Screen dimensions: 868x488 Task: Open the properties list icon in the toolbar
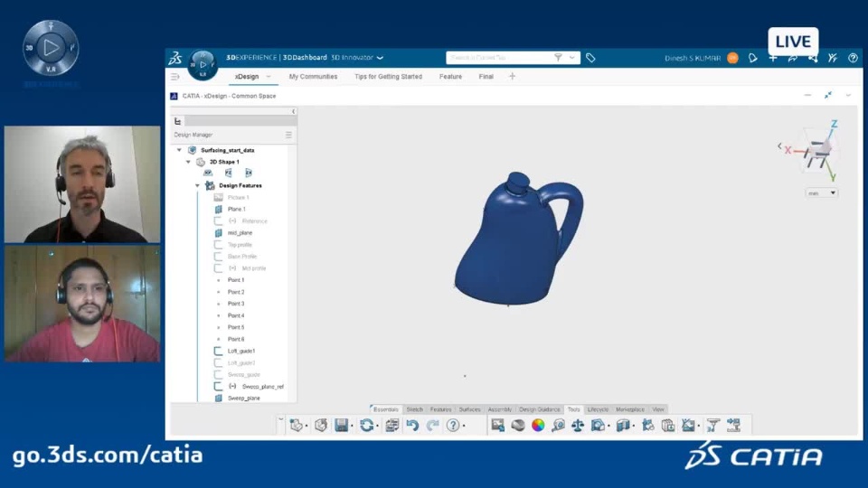point(392,425)
